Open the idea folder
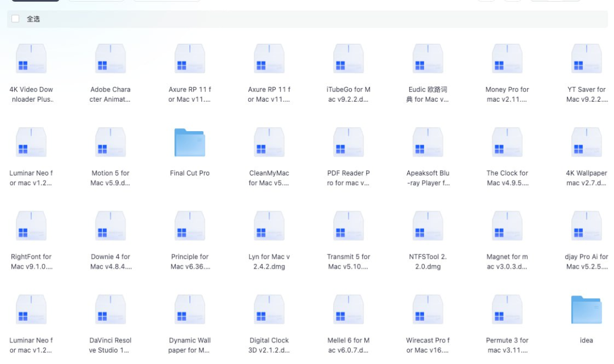 586,310
